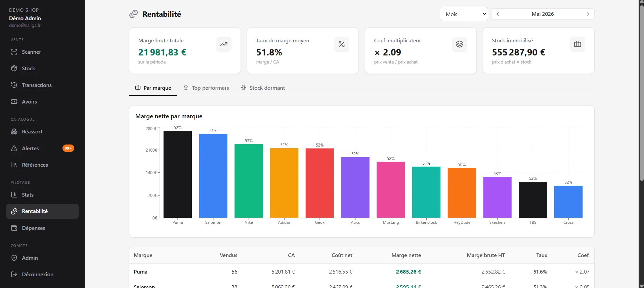Click the Coût net column header
644x288 pixels.
(x=342, y=255)
